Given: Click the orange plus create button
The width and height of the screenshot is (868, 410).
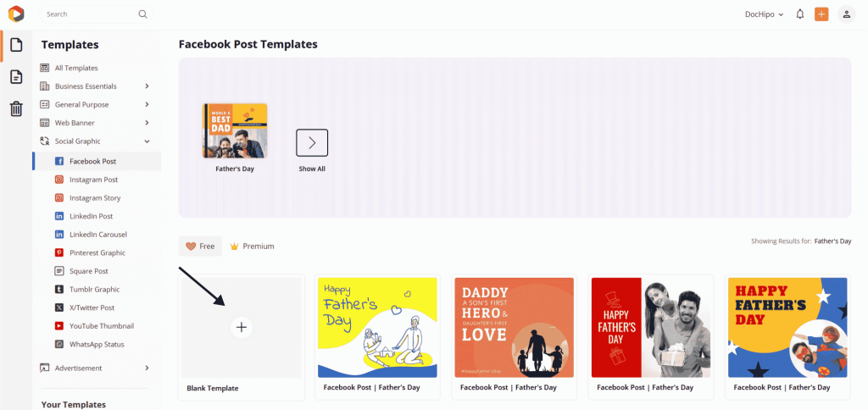Looking at the screenshot, I should pos(821,14).
